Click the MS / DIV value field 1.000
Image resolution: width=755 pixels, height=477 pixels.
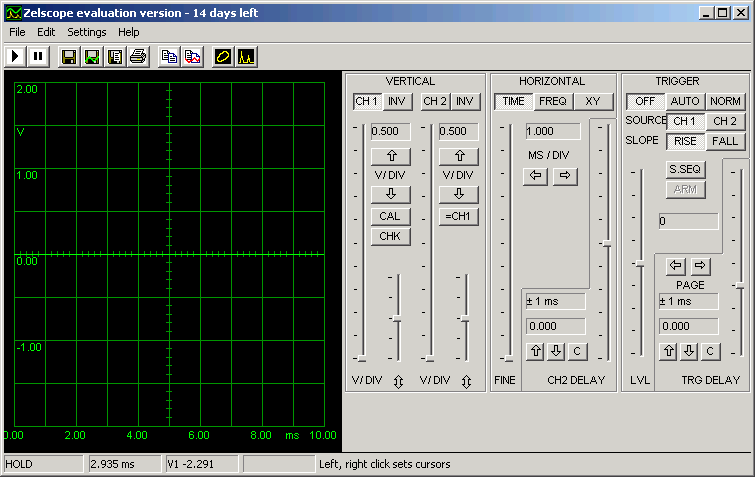pos(553,131)
